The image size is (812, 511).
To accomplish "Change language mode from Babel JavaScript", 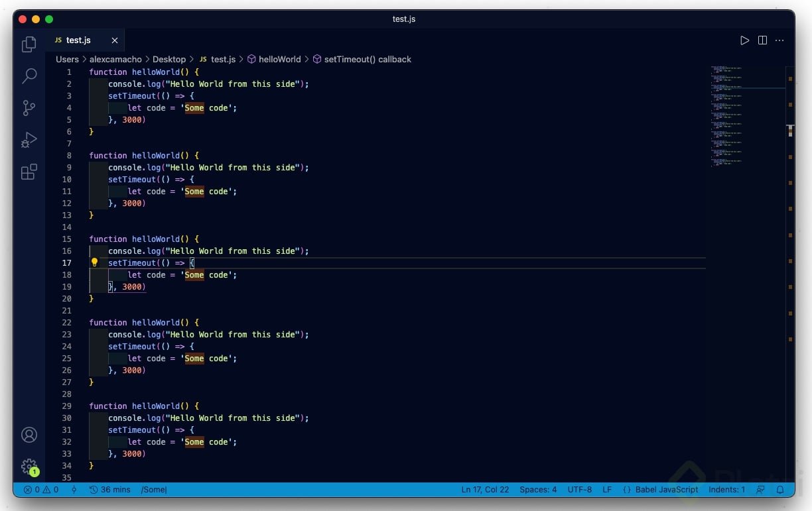I will click(666, 490).
